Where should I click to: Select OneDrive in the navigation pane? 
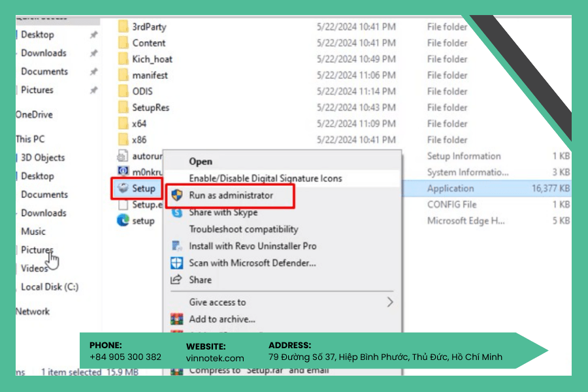pyautogui.click(x=34, y=114)
